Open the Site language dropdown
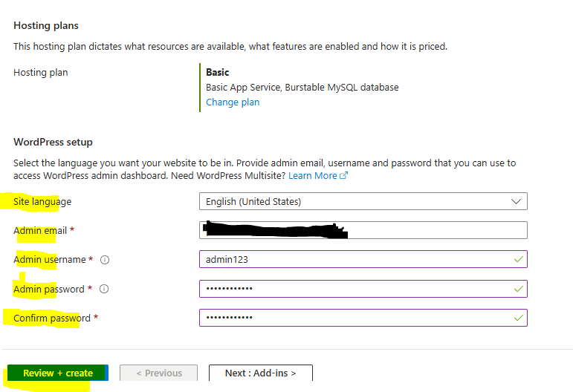Viewport: 573px width, 392px height. [x=363, y=201]
